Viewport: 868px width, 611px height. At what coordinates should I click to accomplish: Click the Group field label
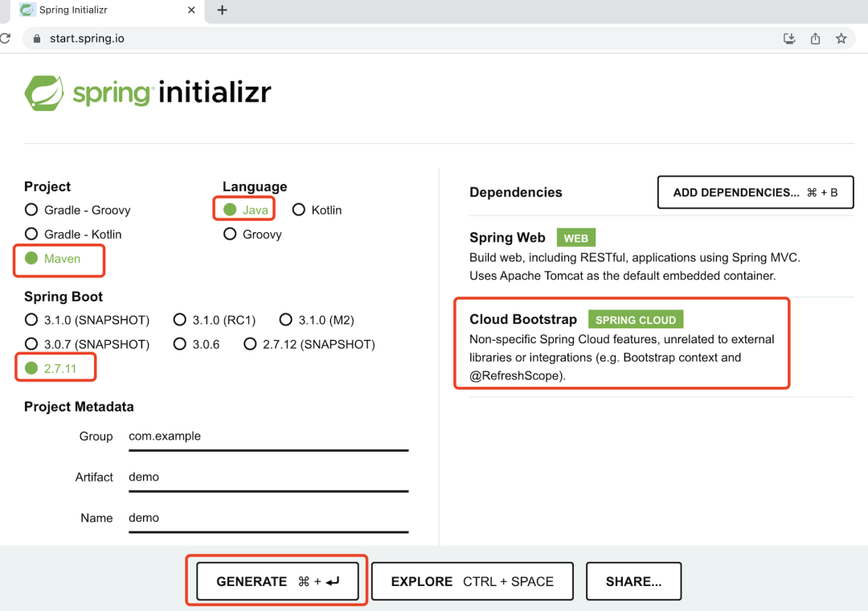tap(96, 437)
